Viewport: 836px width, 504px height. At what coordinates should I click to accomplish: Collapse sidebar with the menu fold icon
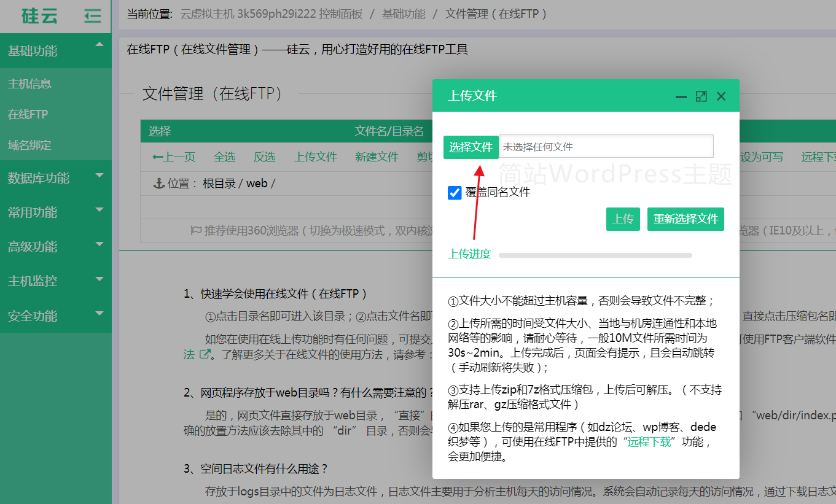click(x=92, y=16)
